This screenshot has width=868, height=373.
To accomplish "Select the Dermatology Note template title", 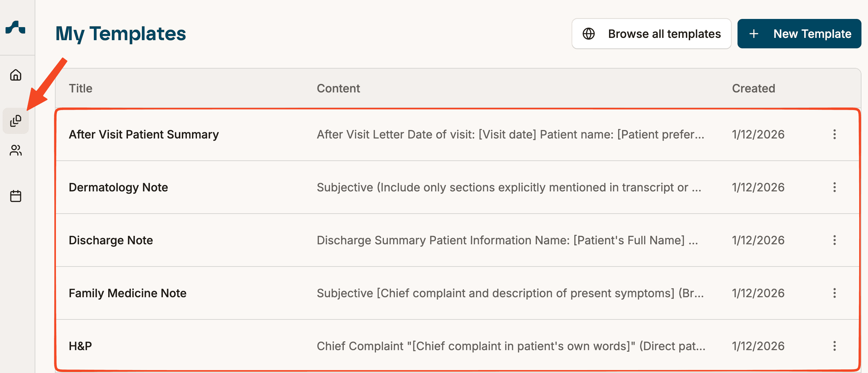I will tap(118, 187).
